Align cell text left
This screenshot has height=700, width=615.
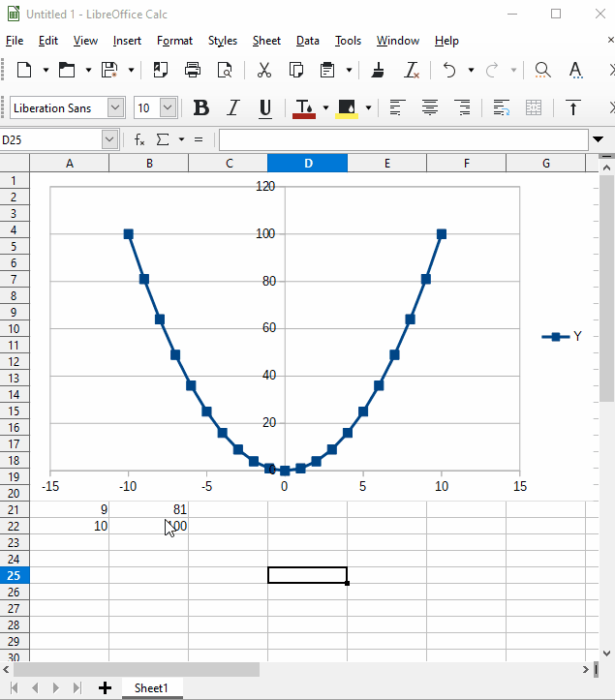[397, 108]
